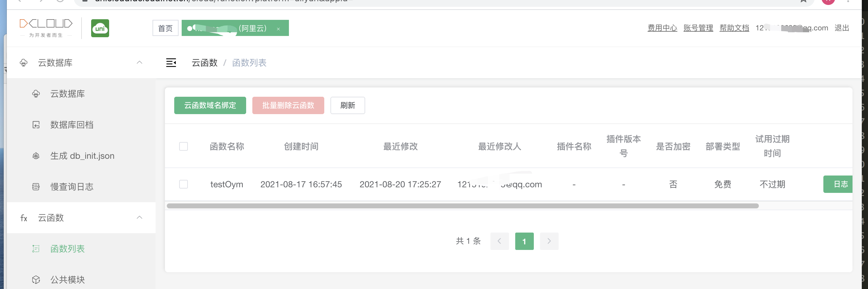
Task: Open 日志 for testOym
Action: tap(838, 184)
